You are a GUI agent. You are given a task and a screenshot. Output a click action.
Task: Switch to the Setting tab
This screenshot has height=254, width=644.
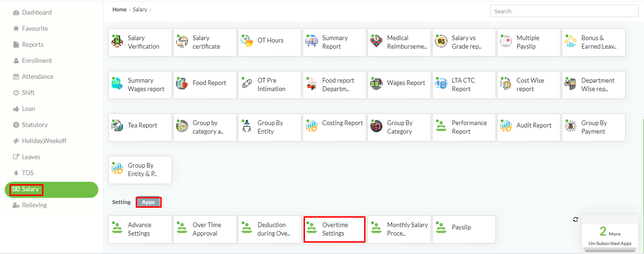(121, 202)
